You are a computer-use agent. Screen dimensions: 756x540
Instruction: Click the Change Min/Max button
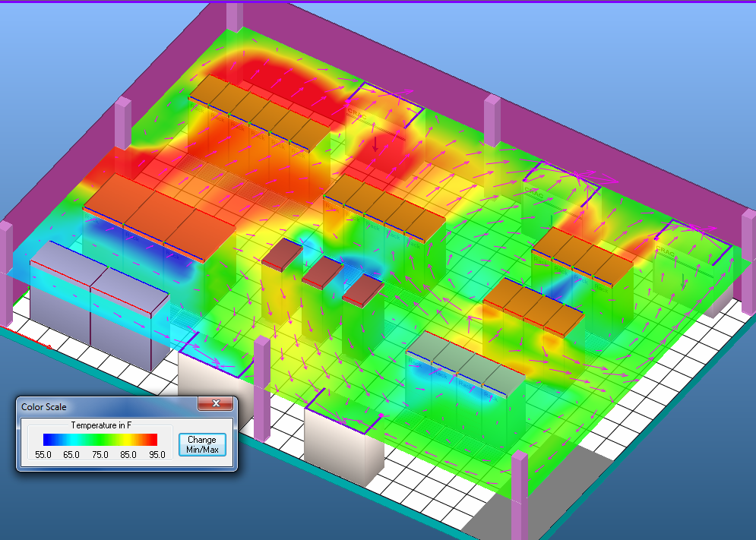click(x=202, y=444)
